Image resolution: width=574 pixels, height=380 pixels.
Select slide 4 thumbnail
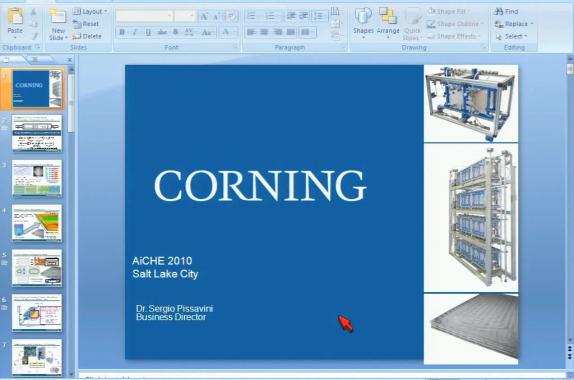pyautogui.click(x=37, y=223)
